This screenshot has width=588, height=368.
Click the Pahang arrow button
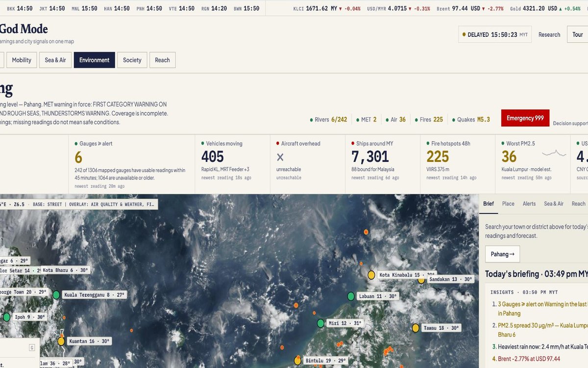(503, 254)
